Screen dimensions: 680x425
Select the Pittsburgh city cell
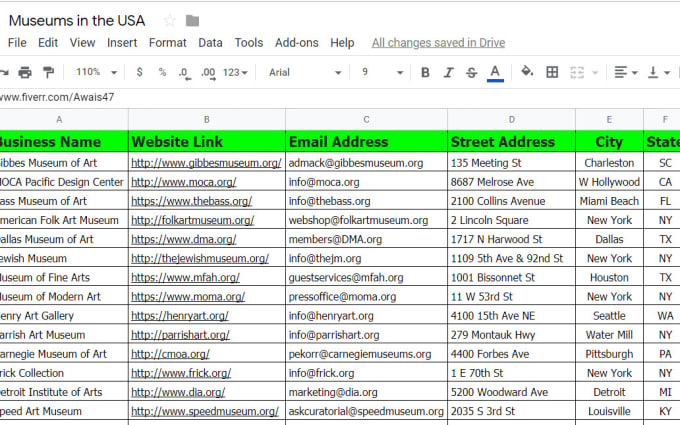pyautogui.click(x=609, y=354)
